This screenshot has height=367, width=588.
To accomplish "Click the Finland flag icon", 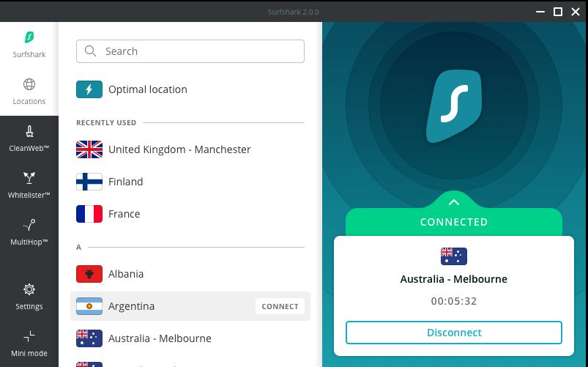I will point(89,182).
